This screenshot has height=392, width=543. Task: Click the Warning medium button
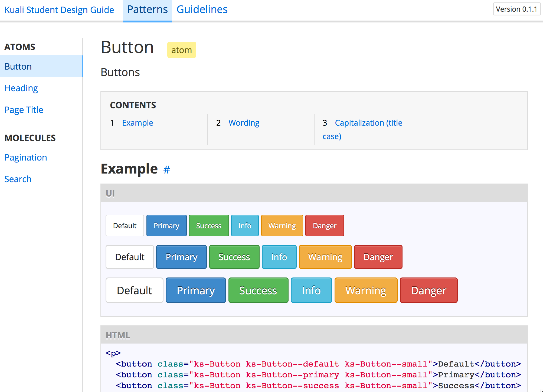(x=325, y=256)
